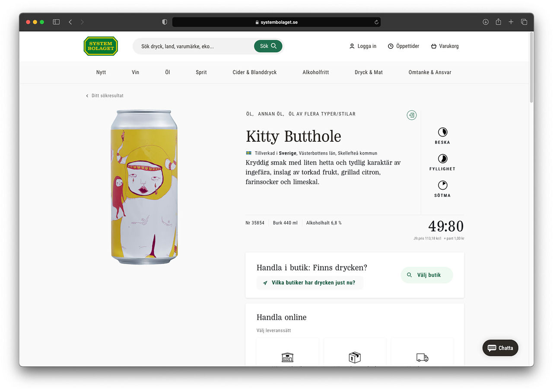Click the Kitty Butthole product title

point(293,137)
